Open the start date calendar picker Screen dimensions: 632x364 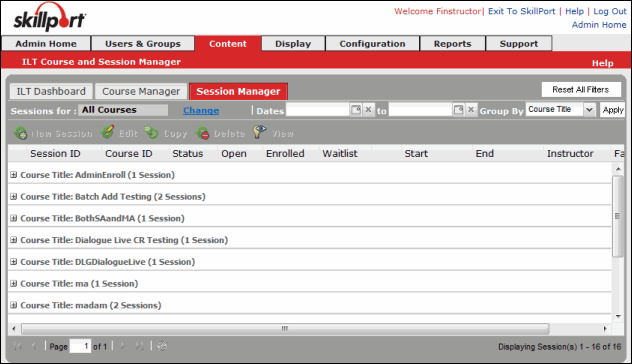(356, 110)
